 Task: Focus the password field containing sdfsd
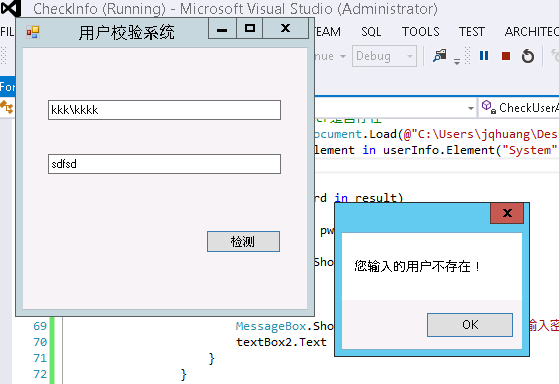click(x=164, y=164)
